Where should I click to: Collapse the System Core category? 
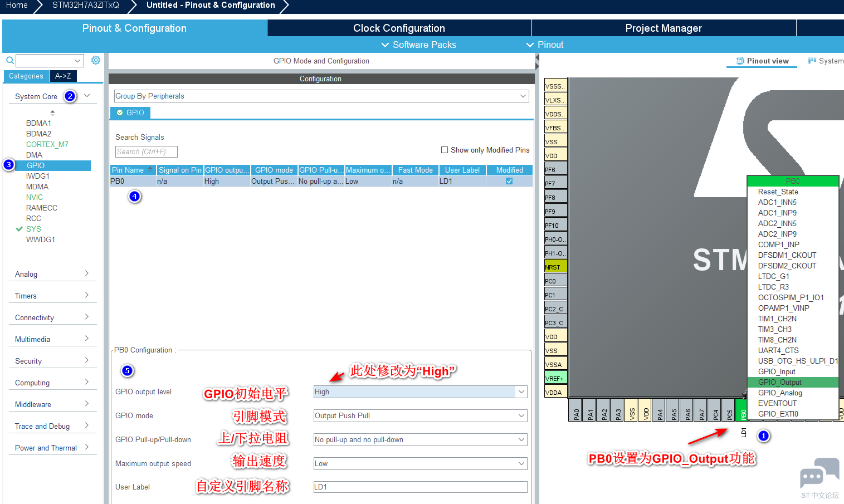pos(87,96)
